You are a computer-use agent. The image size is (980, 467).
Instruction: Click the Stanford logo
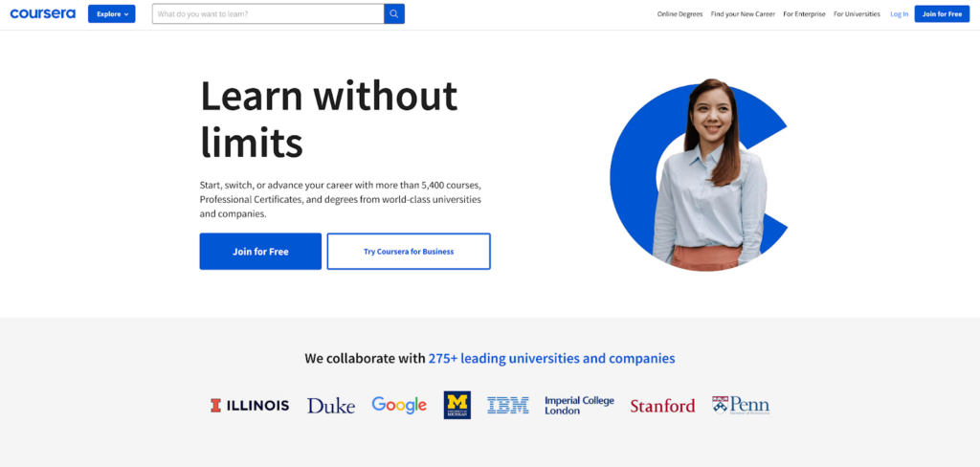click(x=662, y=406)
